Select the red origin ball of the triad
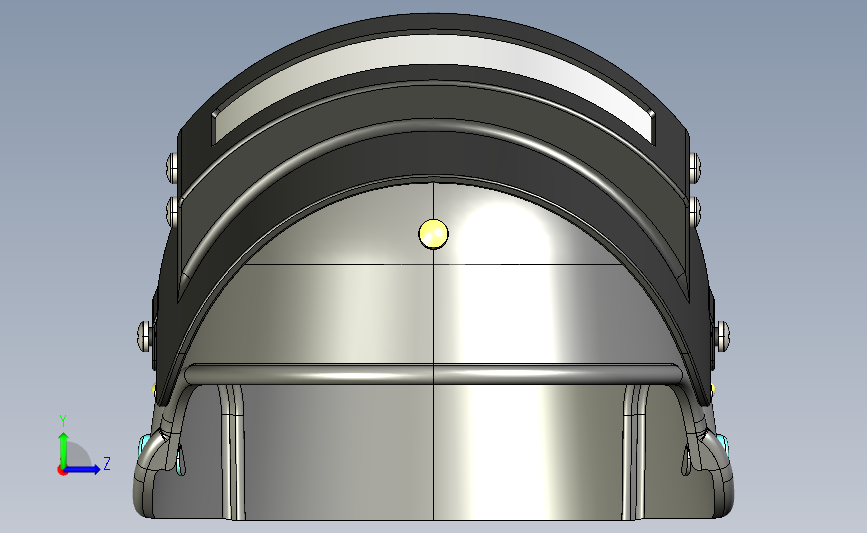This screenshot has width=867, height=533. pos(62,471)
